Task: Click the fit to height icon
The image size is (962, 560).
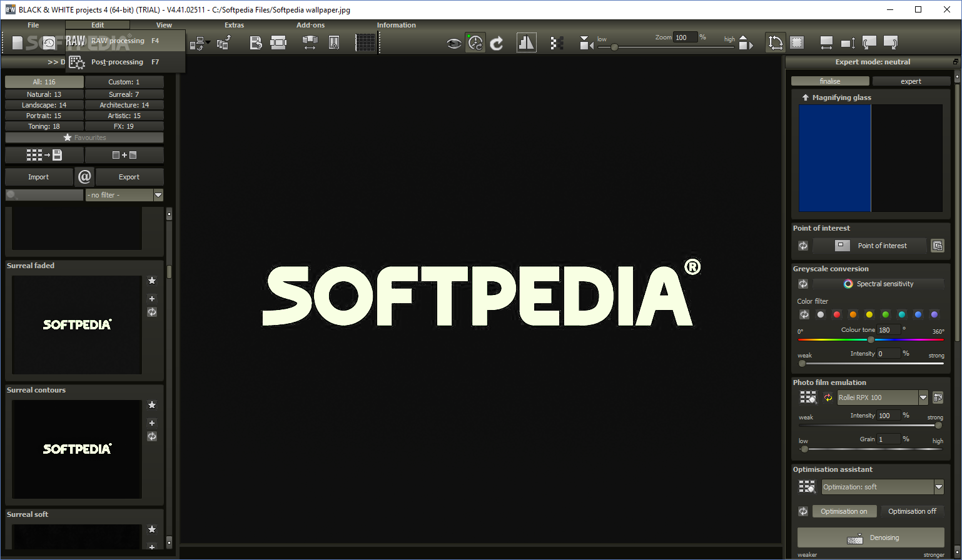Action: (848, 42)
